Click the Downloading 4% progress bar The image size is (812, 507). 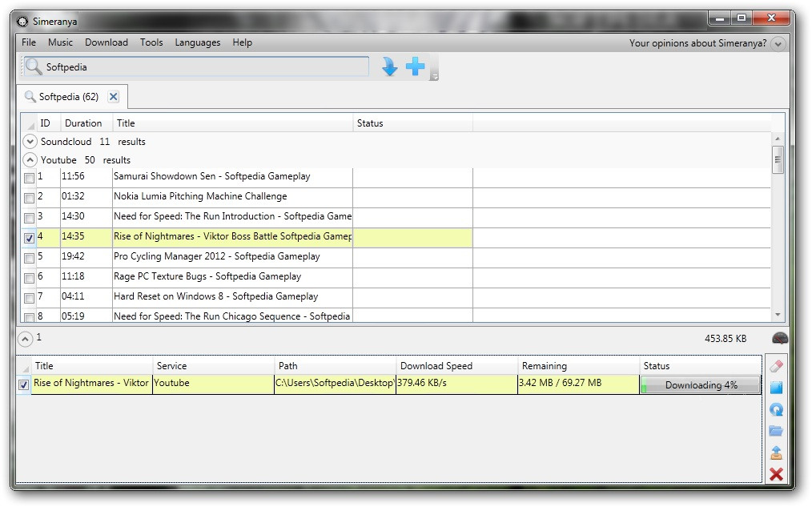pyautogui.click(x=701, y=384)
